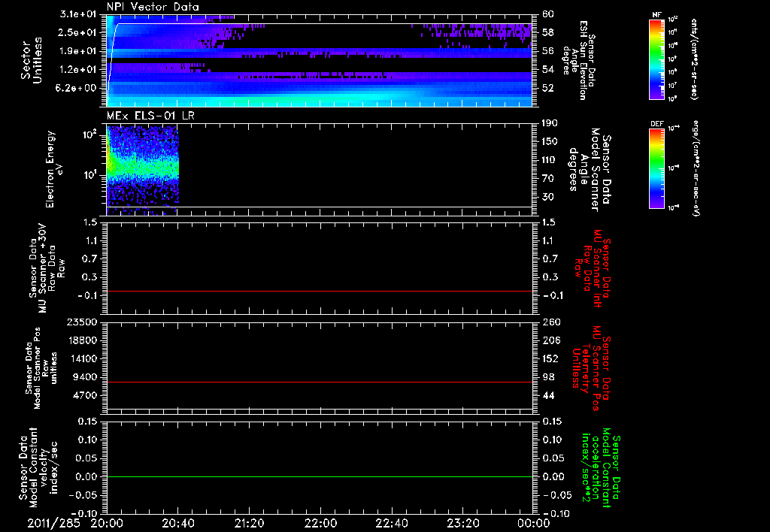Click the '9400' scanner position tick
The width and height of the screenshot is (770, 532).
86,377
